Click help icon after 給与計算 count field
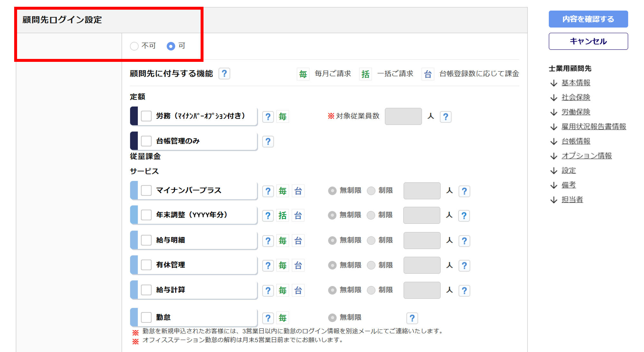 pos(464,290)
